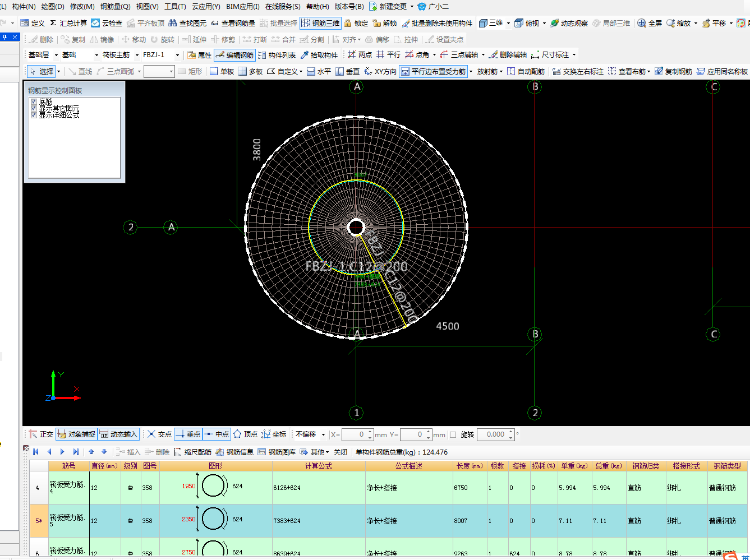Toggle 垂点 perpendicular snap
750x560 pixels.
(x=188, y=434)
